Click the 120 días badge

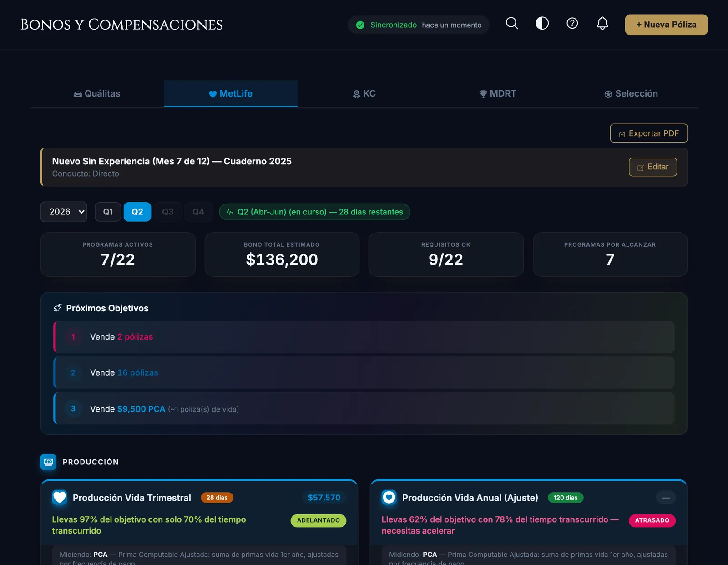(x=566, y=498)
